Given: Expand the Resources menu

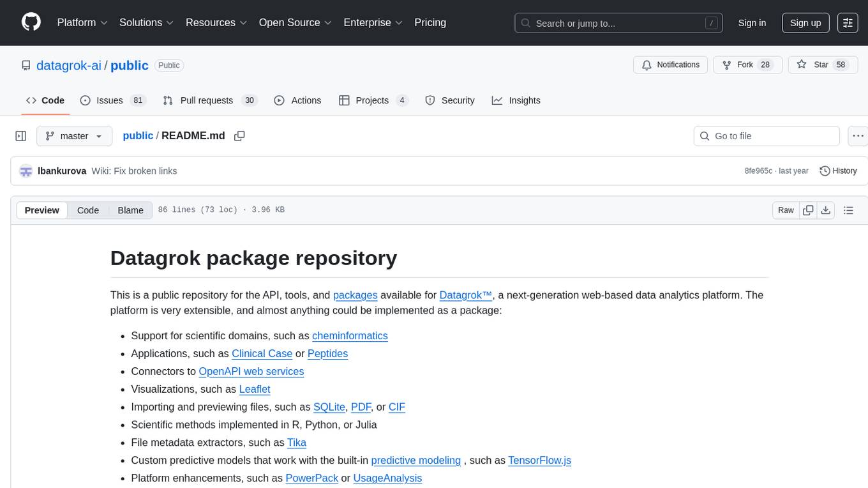Looking at the screenshot, I should click(x=216, y=23).
